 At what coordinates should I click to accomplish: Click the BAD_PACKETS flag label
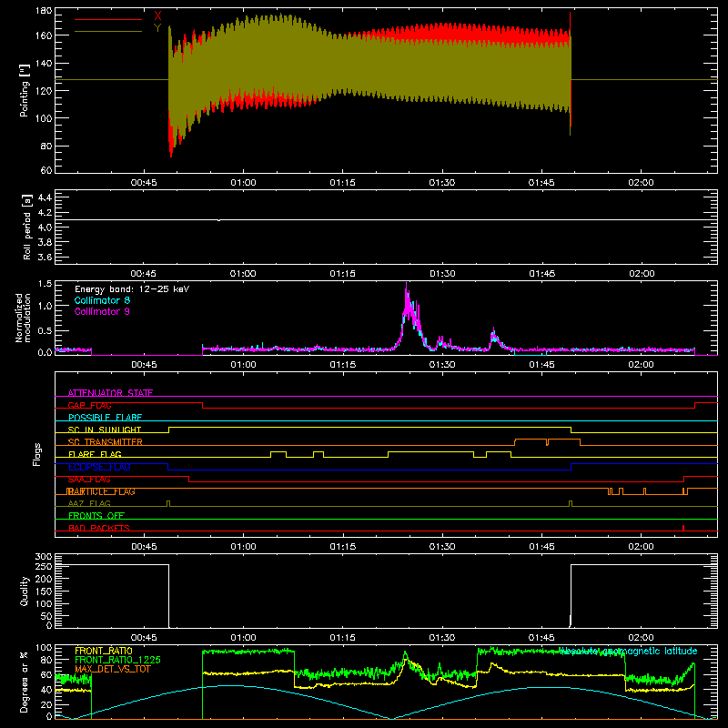pos(99,528)
